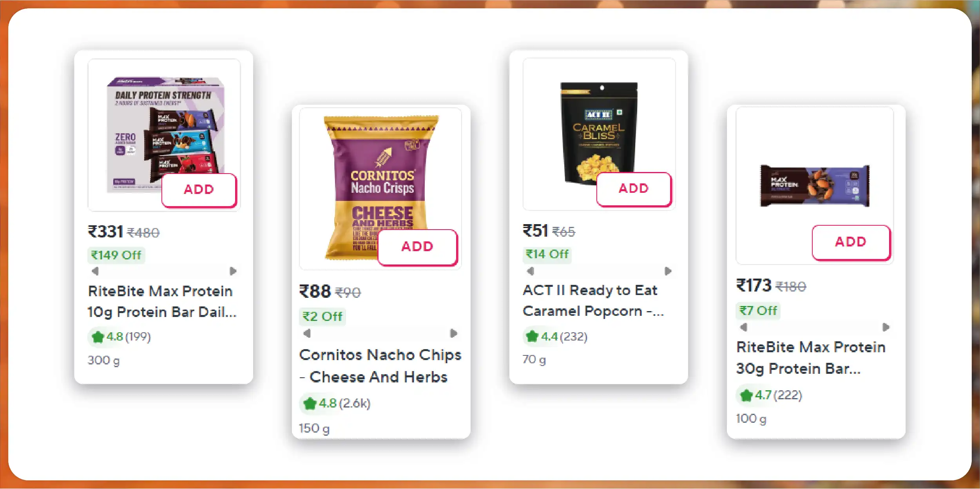
Task: Click right arrow under the ₹7 Off label
Action: click(886, 327)
